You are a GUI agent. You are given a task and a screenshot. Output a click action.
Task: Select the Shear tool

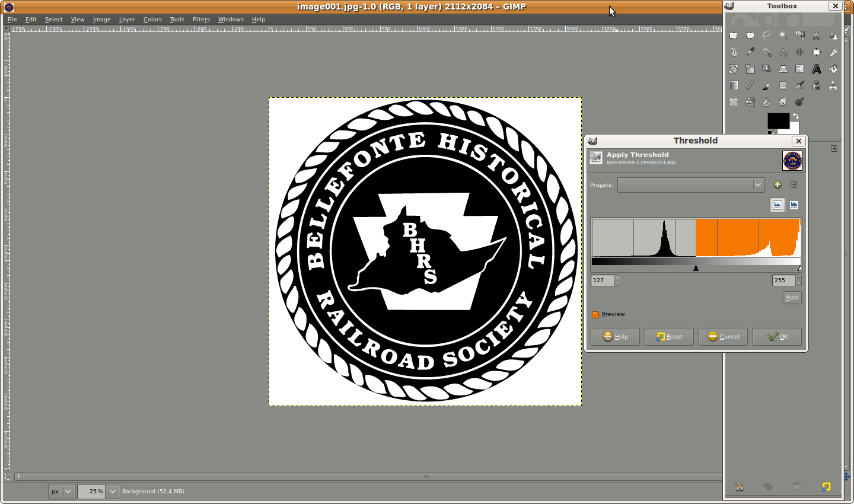pyautogui.click(x=767, y=69)
